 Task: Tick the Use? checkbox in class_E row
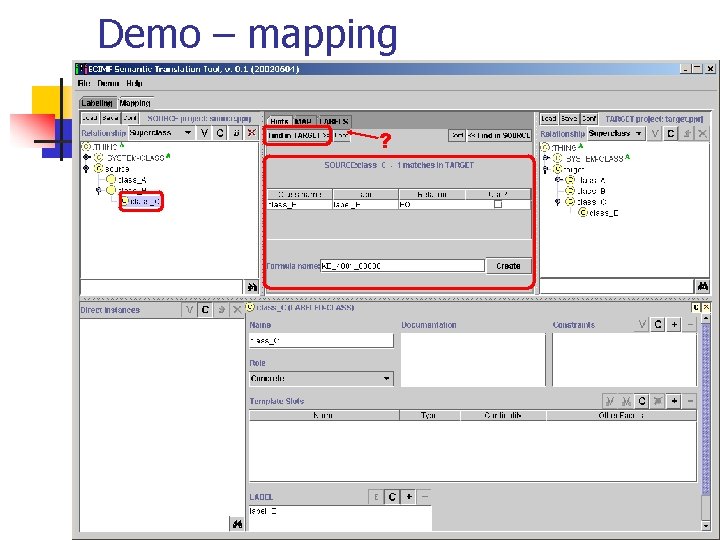[x=498, y=205]
